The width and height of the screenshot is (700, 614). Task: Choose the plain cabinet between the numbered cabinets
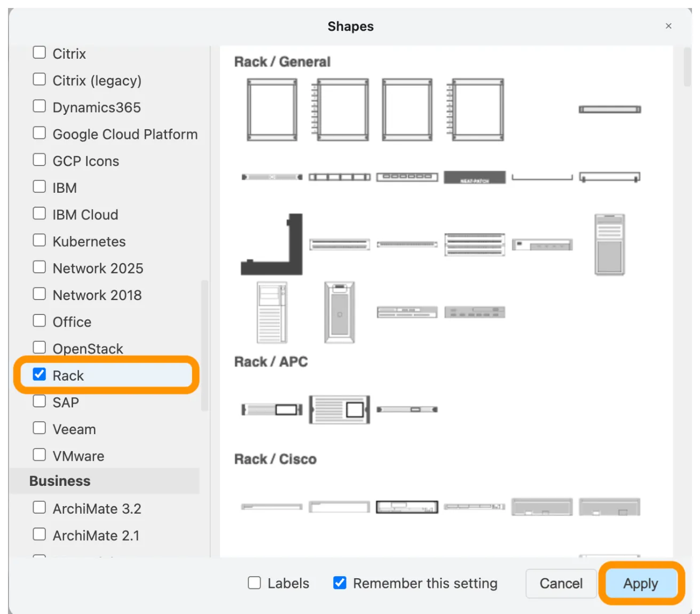coord(407,109)
